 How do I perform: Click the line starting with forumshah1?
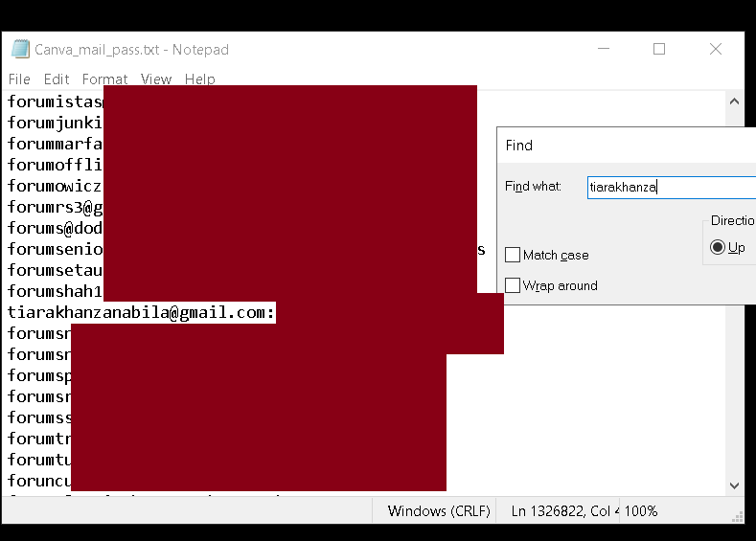click(55, 291)
